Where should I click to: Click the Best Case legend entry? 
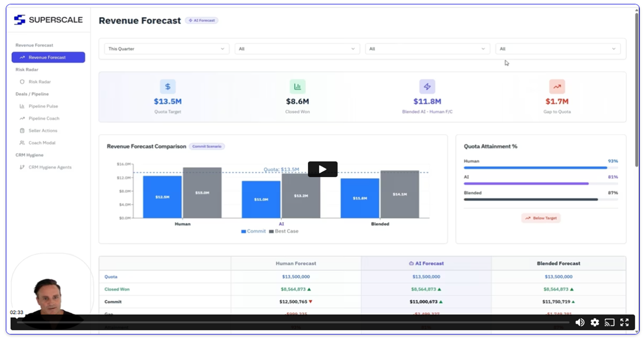284,231
